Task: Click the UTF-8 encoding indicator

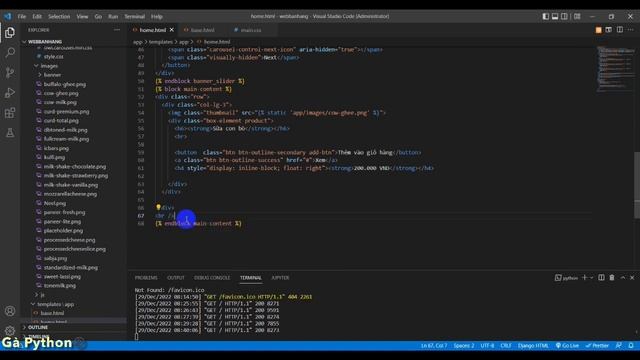Action: click(487, 346)
